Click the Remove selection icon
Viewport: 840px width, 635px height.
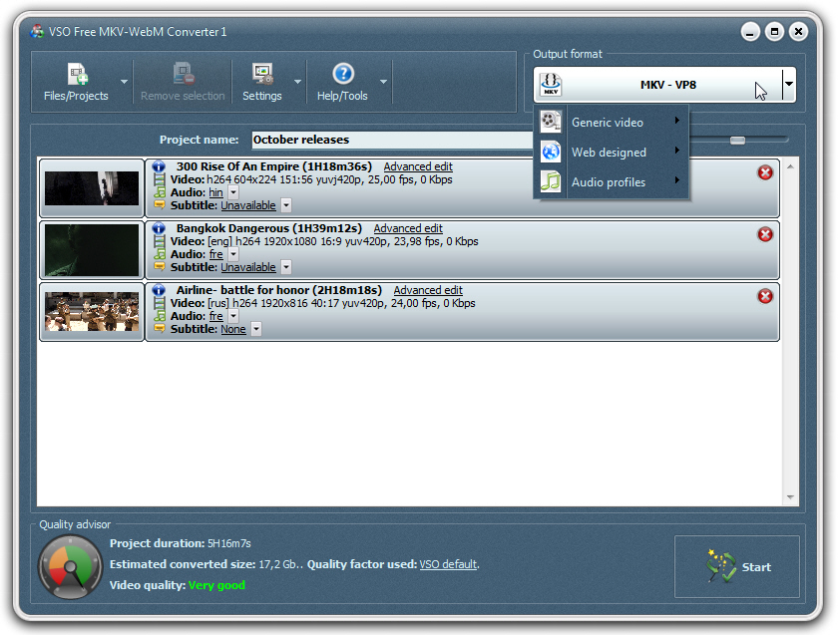coord(183,74)
